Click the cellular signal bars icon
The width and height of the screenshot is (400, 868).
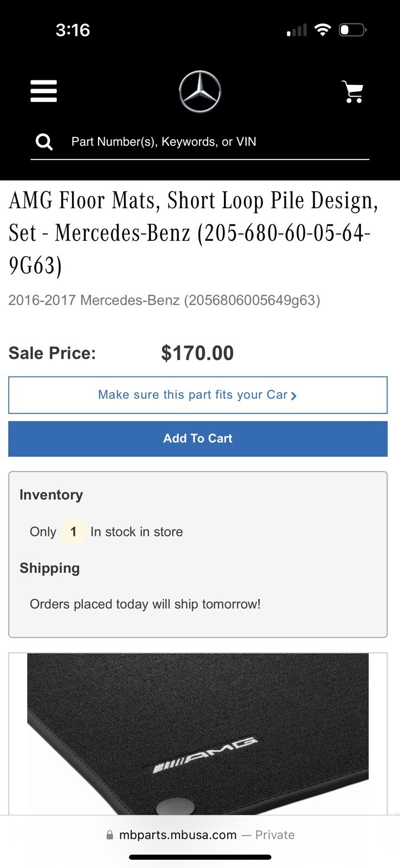tap(296, 30)
